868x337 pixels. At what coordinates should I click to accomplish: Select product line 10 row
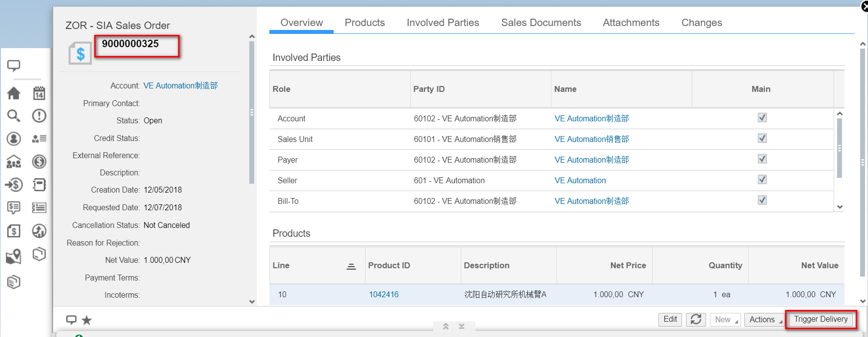(x=556, y=294)
